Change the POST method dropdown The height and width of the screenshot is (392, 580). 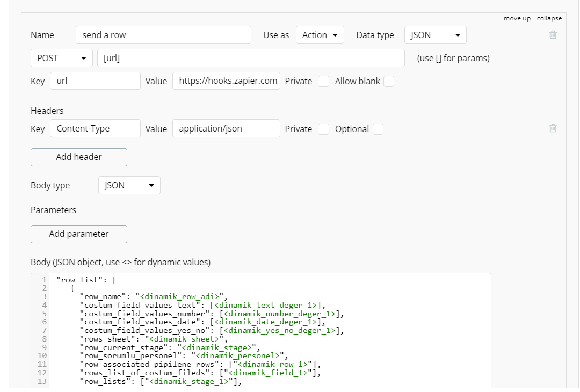tap(61, 58)
